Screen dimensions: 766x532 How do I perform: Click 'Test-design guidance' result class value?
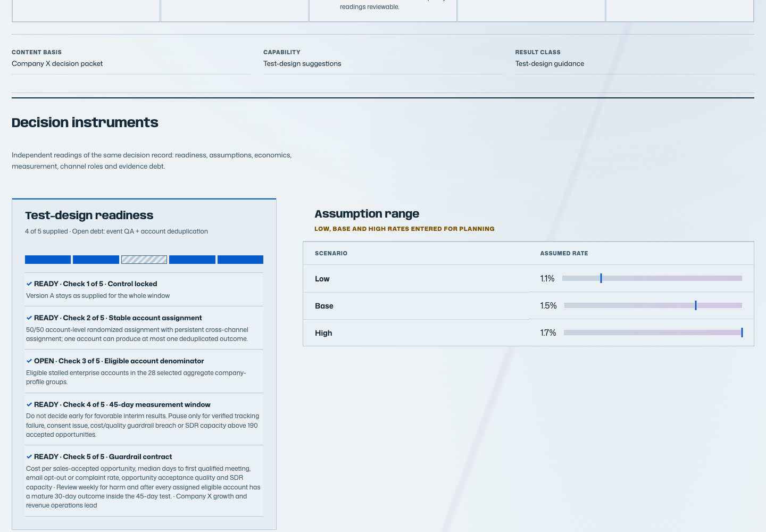click(x=549, y=64)
